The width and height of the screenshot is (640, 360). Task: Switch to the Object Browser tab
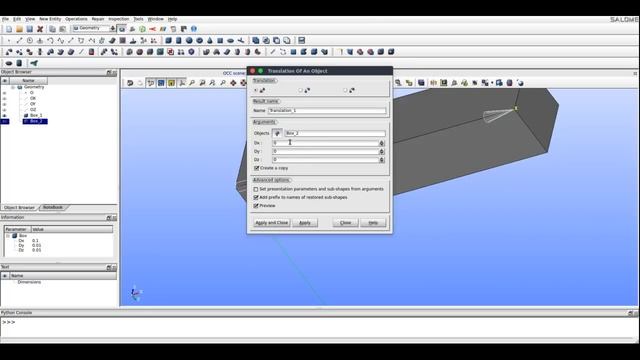(x=19, y=208)
